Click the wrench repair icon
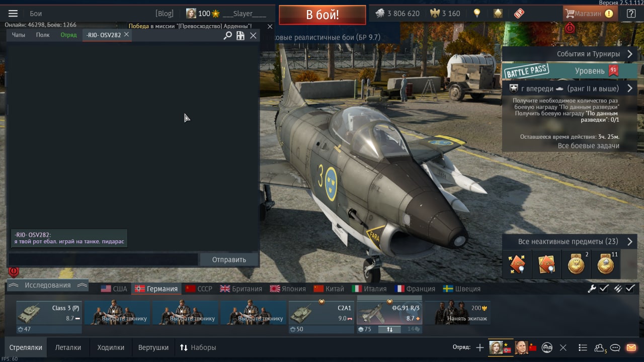The width and height of the screenshot is (644, 362). [592, 289]
